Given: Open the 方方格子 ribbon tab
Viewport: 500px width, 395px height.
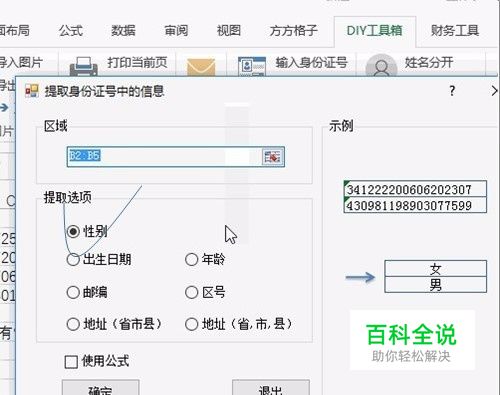Looking at the screenshot, I should tap(294, 31).
